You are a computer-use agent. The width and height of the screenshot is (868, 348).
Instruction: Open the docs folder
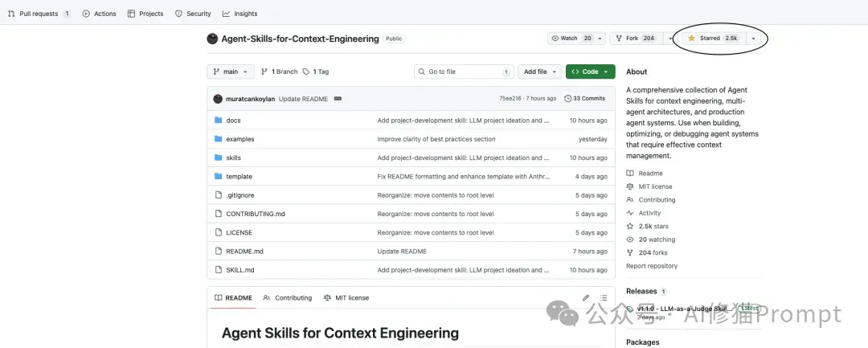click(233, 121)
